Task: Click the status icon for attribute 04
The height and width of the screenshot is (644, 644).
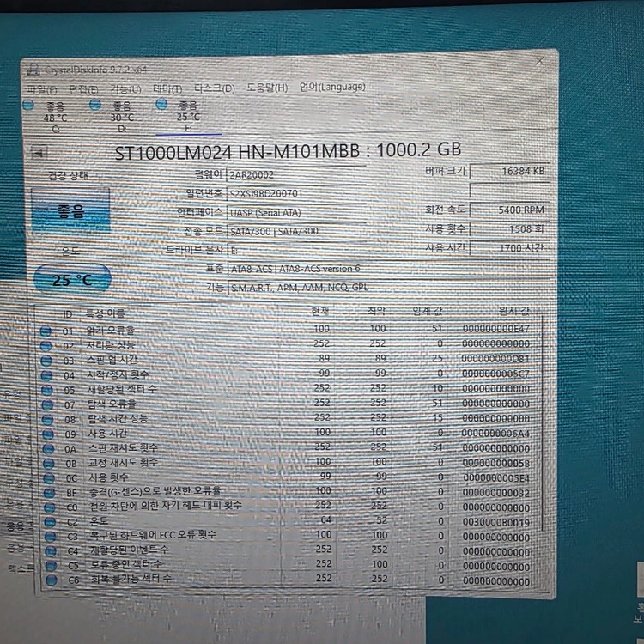Action: 47,375
